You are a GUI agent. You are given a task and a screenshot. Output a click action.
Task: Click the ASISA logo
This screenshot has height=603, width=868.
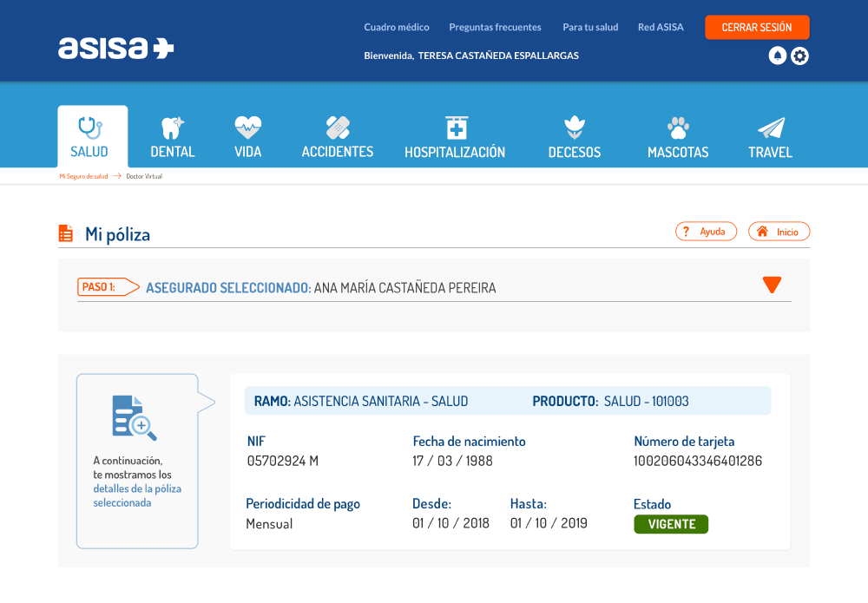[115, 48]
